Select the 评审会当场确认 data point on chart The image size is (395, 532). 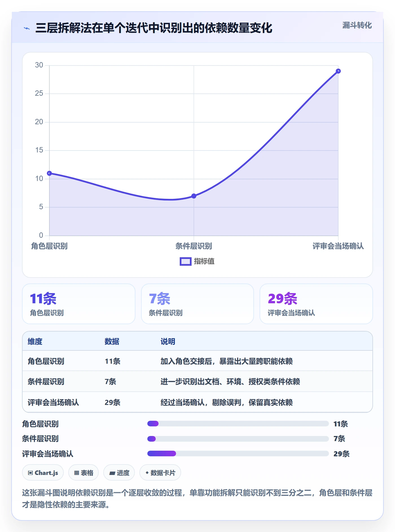click(338, 71)
